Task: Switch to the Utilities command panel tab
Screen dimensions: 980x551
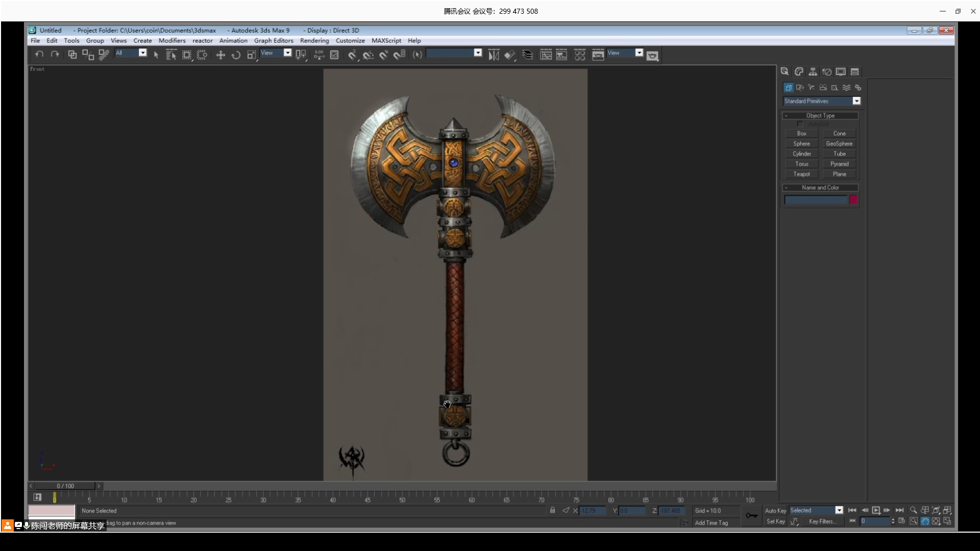Action: [x=855, y=72]
